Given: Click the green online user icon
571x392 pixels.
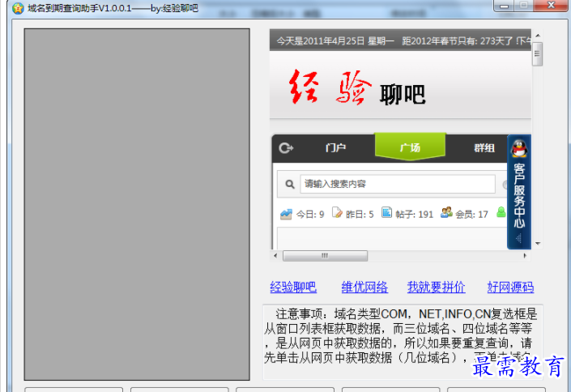Looking at the screenshot, I should (x=501, y=212).
